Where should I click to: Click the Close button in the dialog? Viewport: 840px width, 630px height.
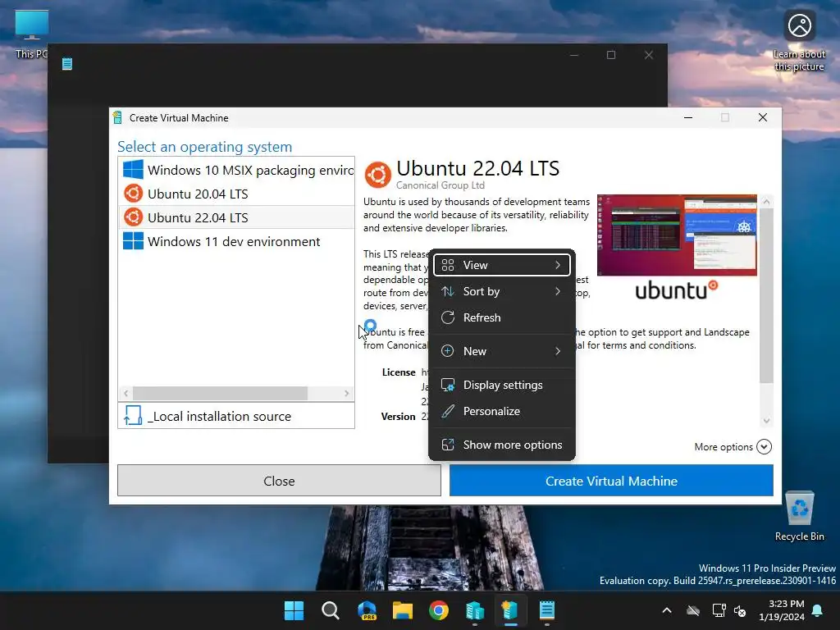tap(279, 481)
